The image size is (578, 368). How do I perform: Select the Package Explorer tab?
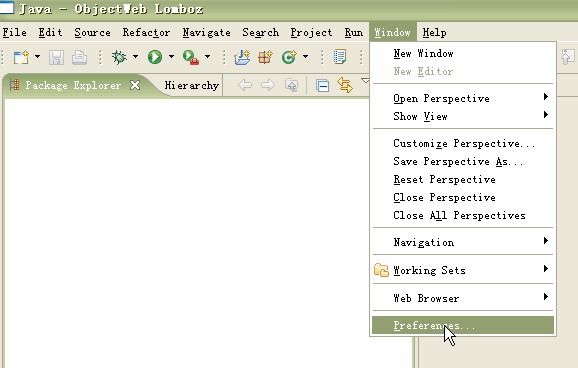tap(73, 86)
